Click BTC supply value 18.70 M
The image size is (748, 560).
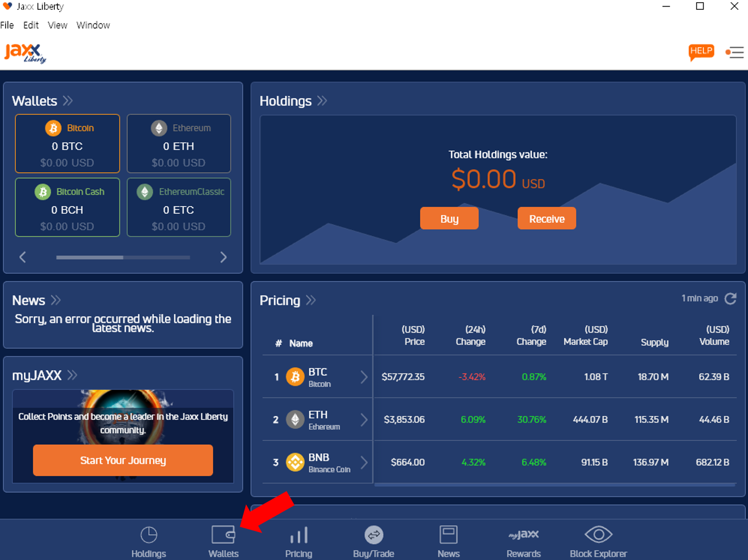click(653, 377)
